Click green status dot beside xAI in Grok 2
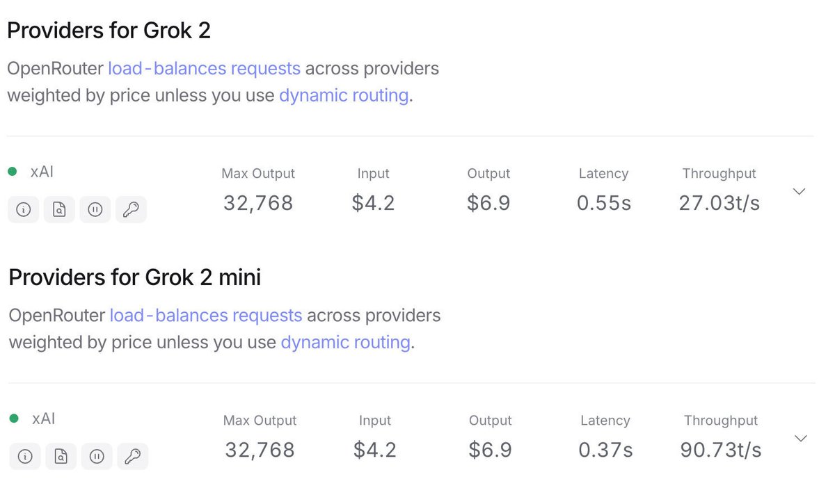 click(12, 172)
